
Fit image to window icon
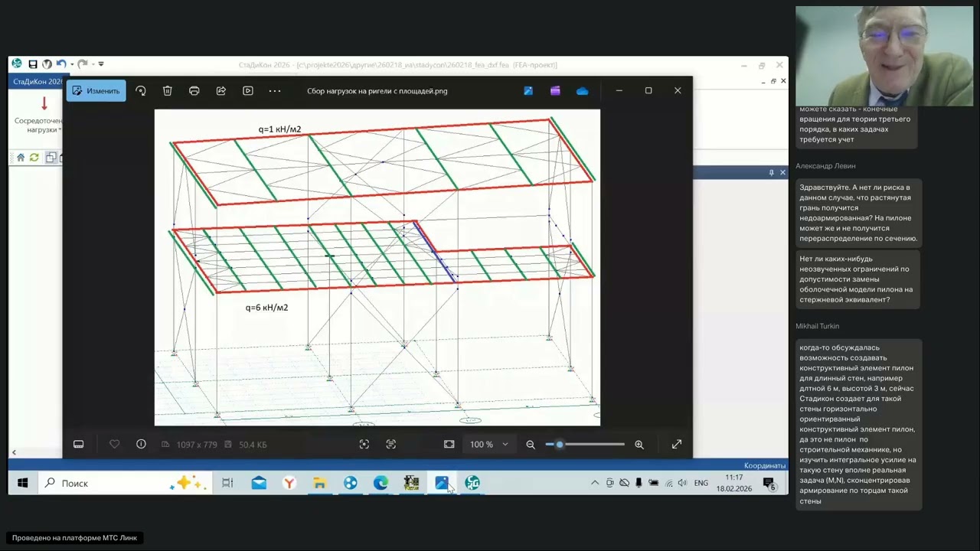[x=449, y=444]
